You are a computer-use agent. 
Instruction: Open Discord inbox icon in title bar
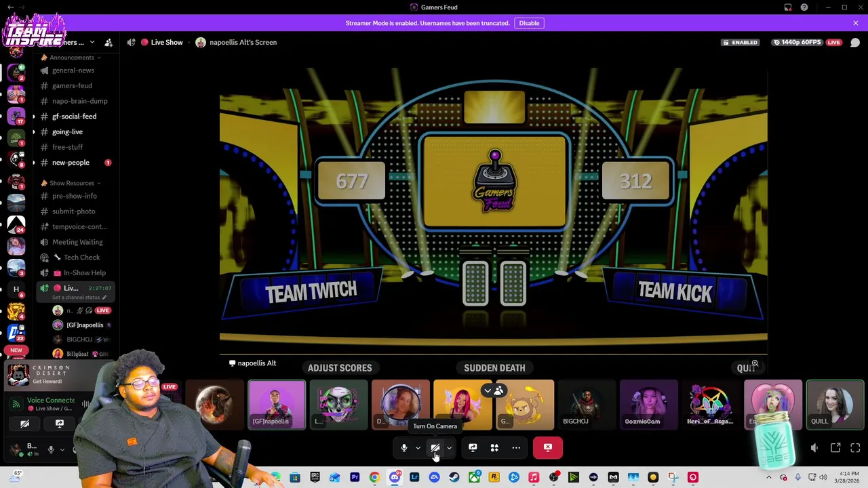coord(788,7)
